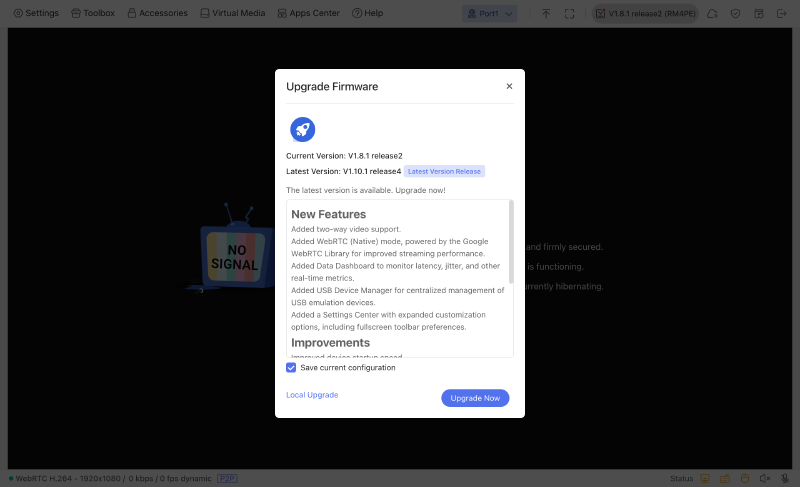Screen dimensions: 800x487
Task: Open the Toolbox menu
Action: pyautogui.click(x=93, y=13)
